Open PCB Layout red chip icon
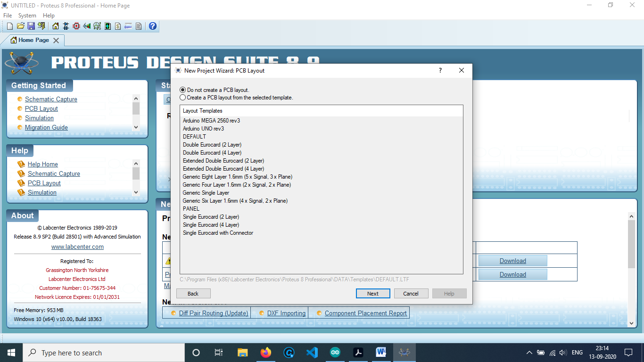644x362 pixels. 76,26
